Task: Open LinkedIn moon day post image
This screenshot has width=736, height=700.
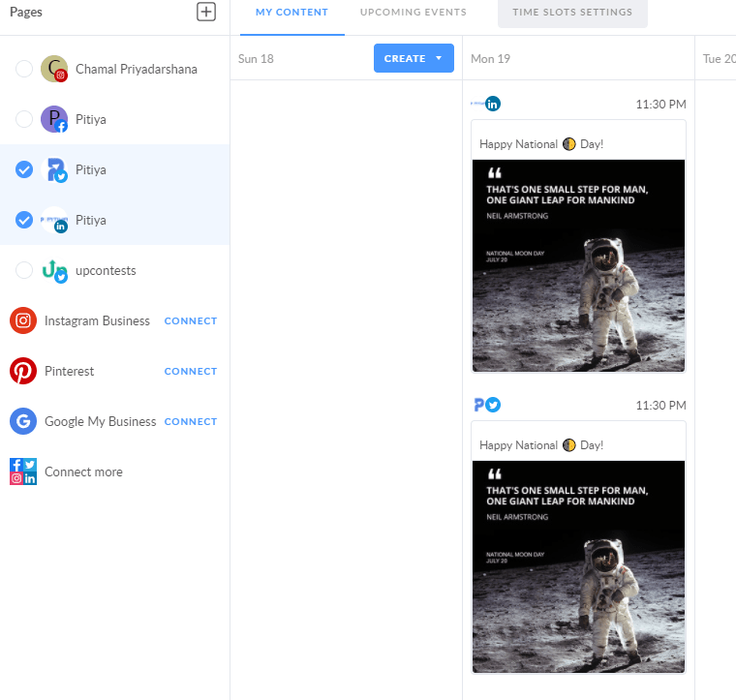Action: click(x=578, y=265)
